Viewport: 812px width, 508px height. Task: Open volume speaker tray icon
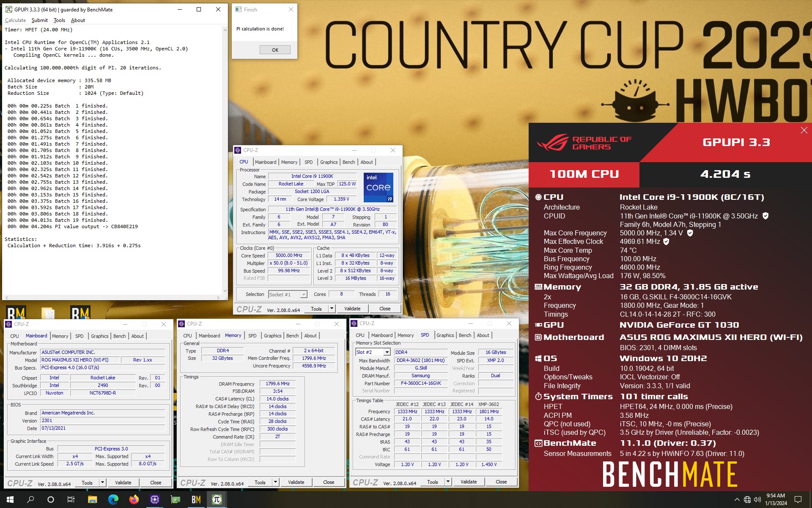(757, 500)
